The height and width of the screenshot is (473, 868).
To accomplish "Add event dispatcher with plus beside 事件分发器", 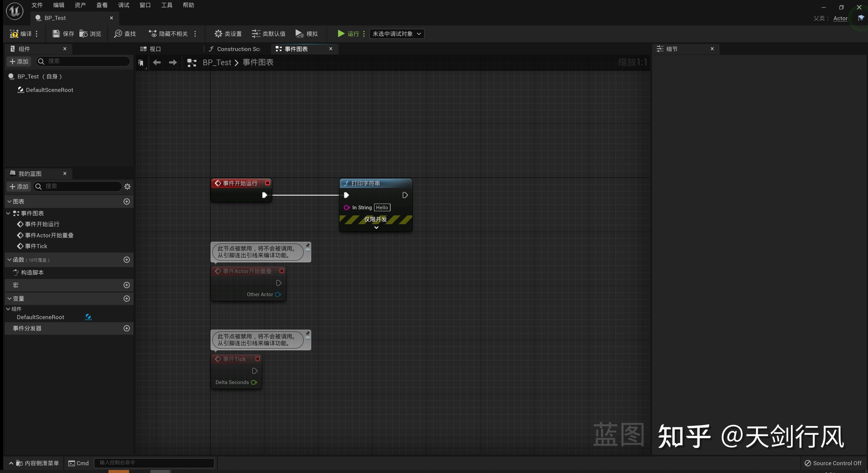I will coord(127,328).
